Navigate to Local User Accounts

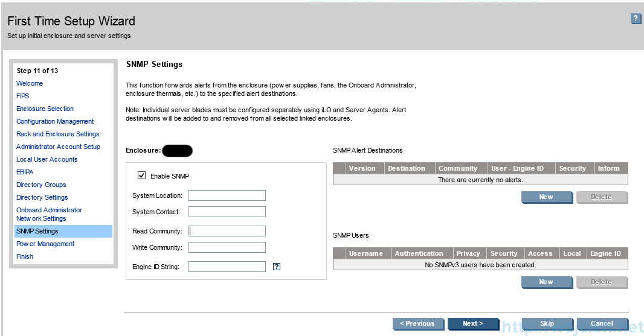click(x=47, y=159)
